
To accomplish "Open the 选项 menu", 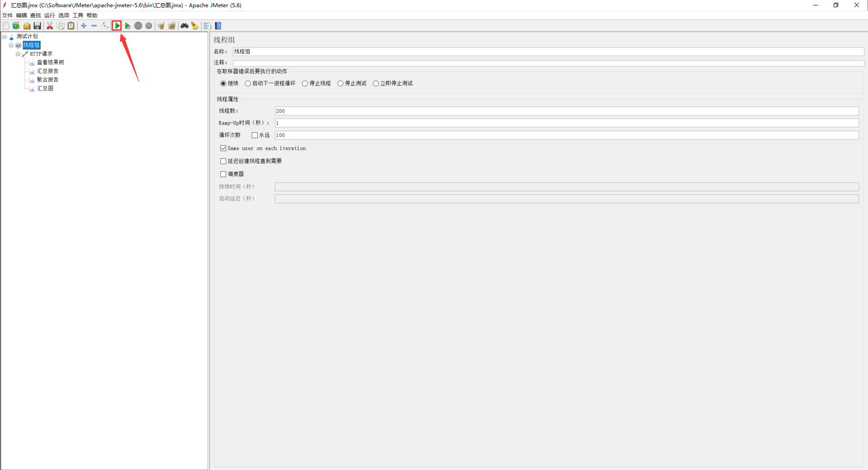I will point(64,15).
